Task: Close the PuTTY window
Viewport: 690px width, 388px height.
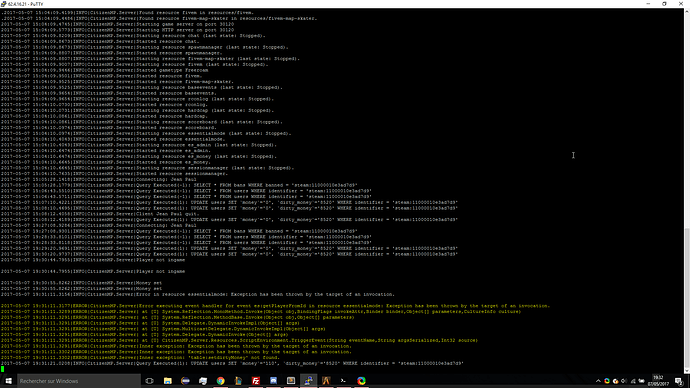Action: pos(681,4)
